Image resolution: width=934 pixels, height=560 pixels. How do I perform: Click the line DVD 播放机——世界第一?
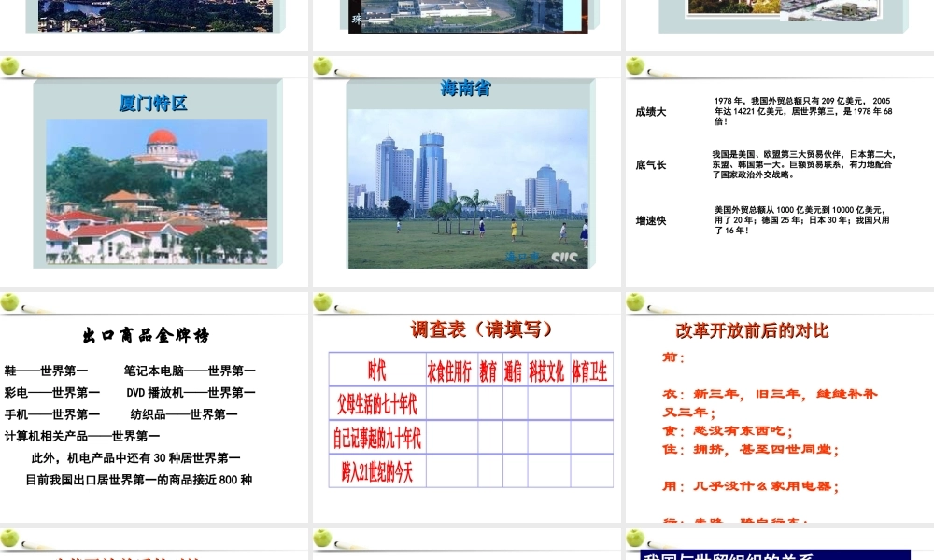pos(191,393)
